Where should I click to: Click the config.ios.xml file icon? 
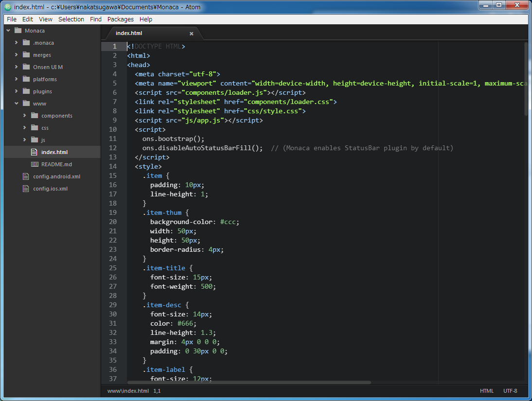26,189
